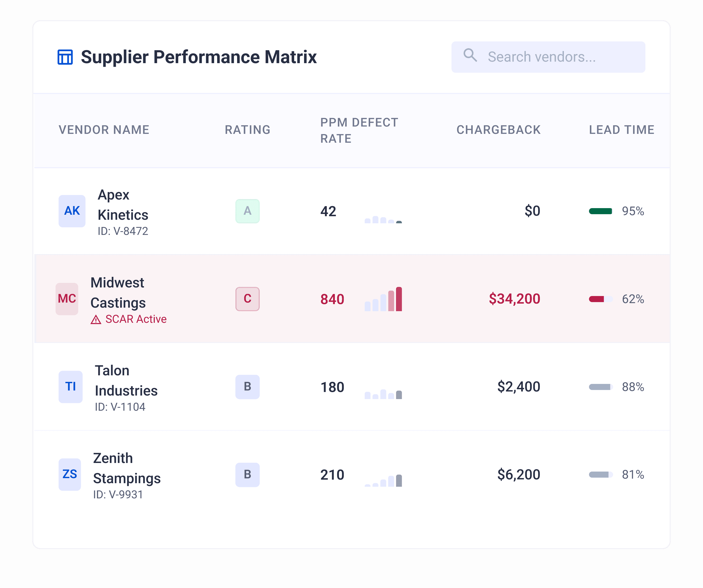Click the defect trend sparkline for Zenith Stampings

(x=383, y=480)
